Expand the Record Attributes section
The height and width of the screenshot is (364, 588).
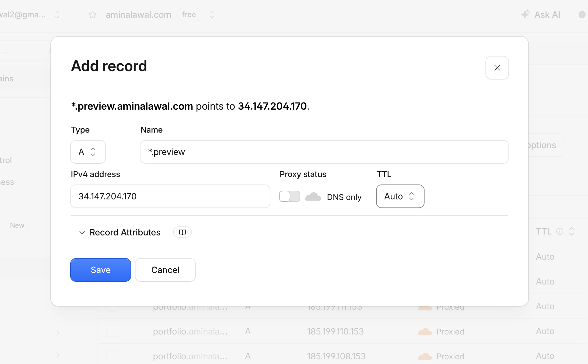pos(120,232)
